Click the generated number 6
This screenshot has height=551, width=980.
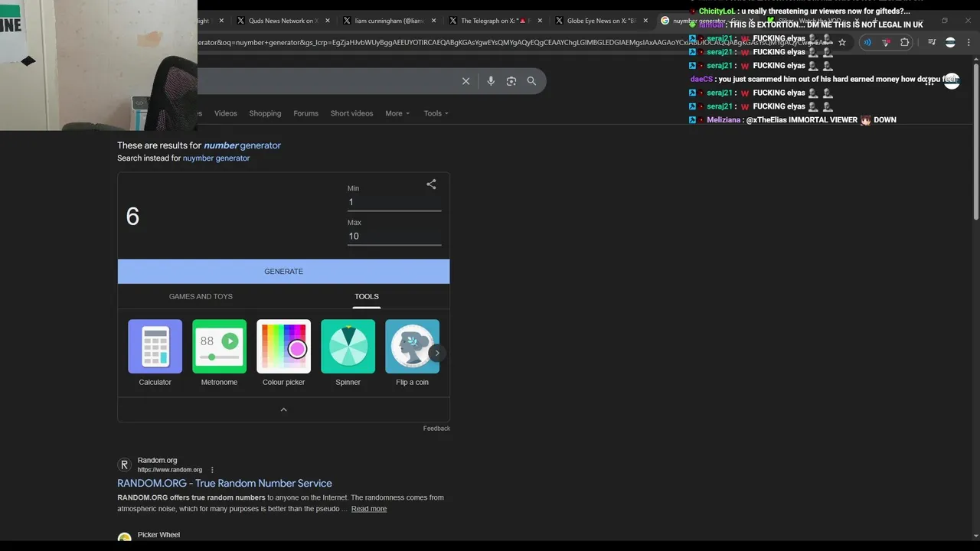[x=132, y=217]
